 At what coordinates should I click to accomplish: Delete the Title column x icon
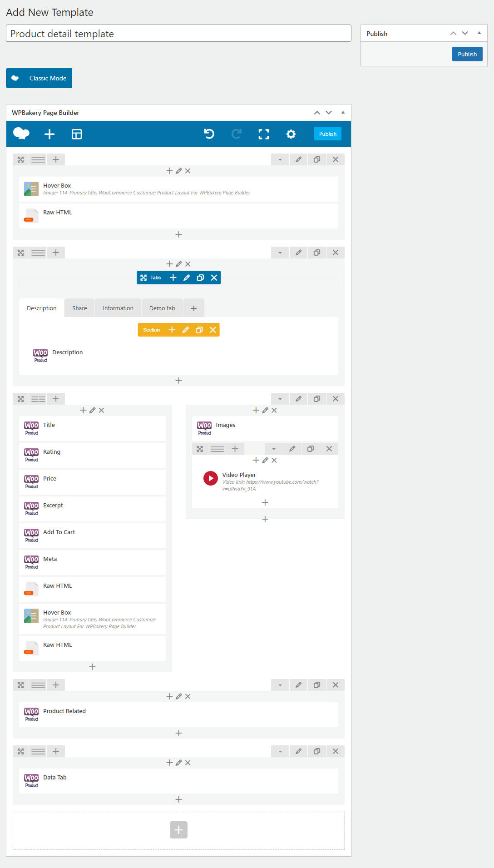[x=102, y=410]
